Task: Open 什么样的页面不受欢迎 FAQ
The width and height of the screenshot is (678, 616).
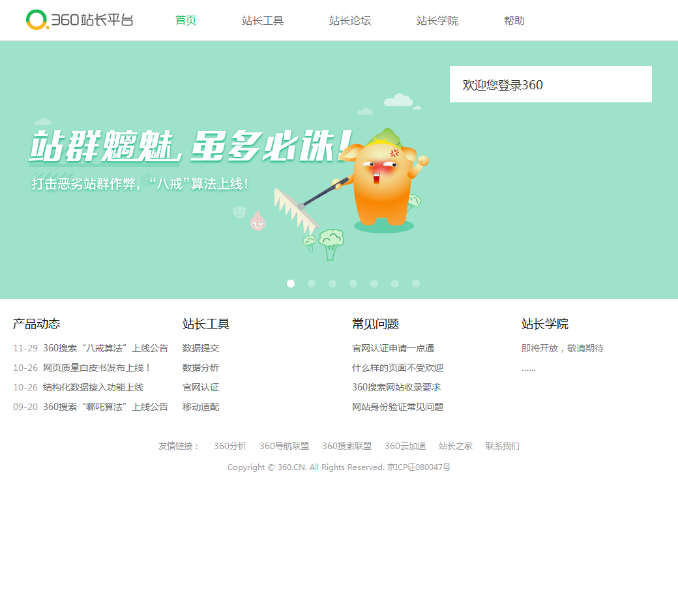Action: [398, 368]
